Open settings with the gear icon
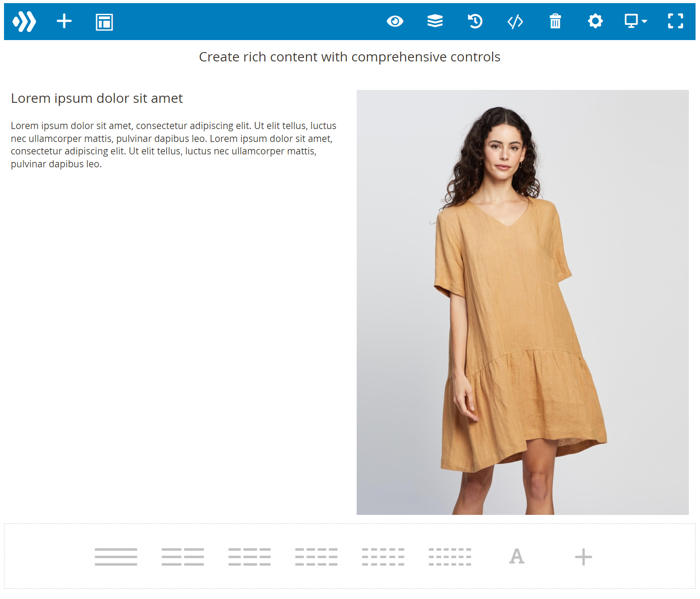The width and height of the screenshot is (700, 599). (595, 21)
